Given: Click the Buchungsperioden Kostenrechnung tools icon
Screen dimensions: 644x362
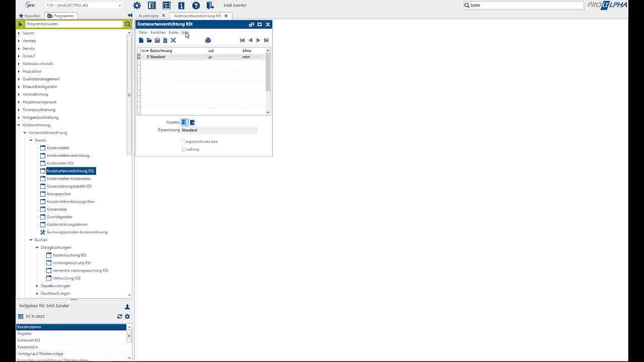Looking at the screenshot, I should point(43,232).
